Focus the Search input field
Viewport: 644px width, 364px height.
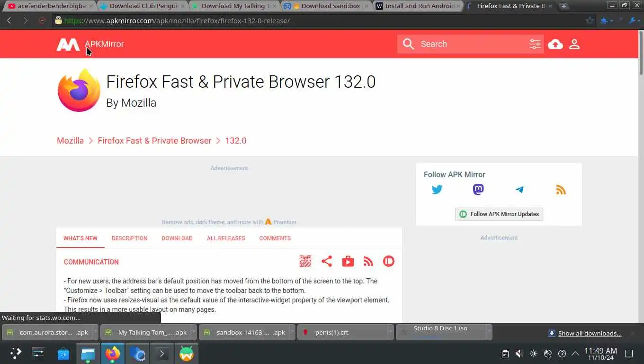[471, 44]
